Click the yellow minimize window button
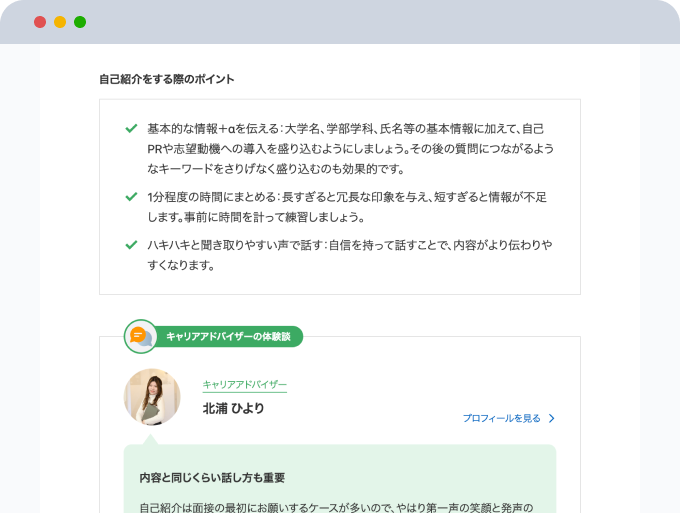This screenshot has height=513, width=680. pyautogui.click(x=60, y=22)
